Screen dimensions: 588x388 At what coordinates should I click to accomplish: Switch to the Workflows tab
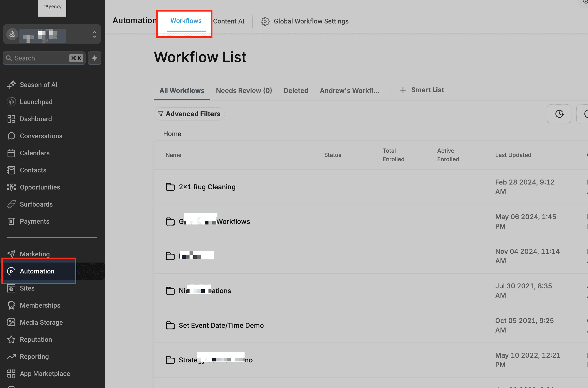click(186, 21)
